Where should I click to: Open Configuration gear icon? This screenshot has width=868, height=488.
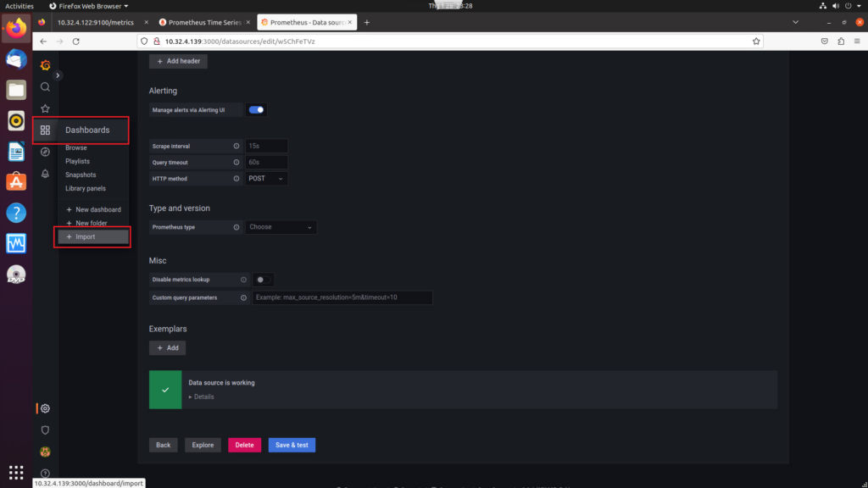click(x=46, y=408)
